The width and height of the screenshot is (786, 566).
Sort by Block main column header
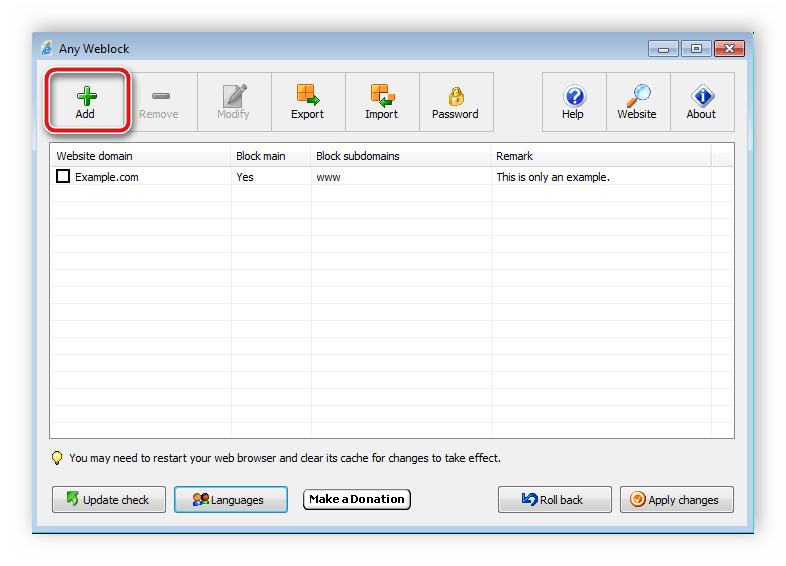pyautogui.click(x=271, y=156)
